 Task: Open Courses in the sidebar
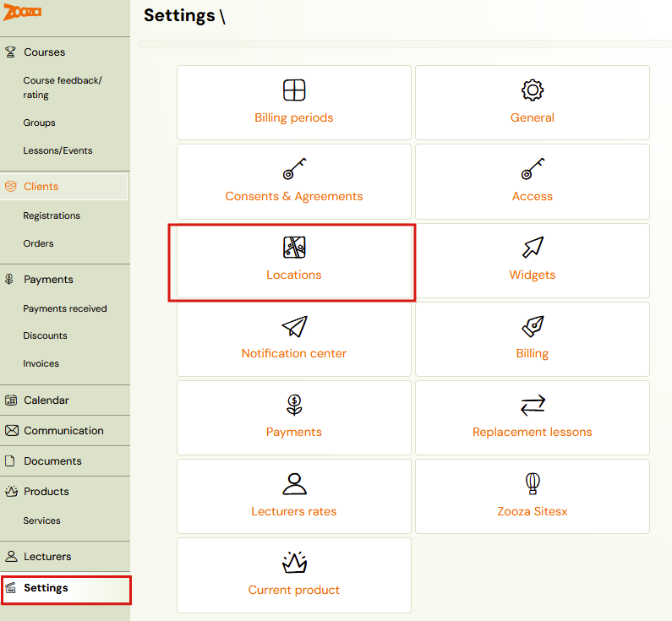coord(44,52)
